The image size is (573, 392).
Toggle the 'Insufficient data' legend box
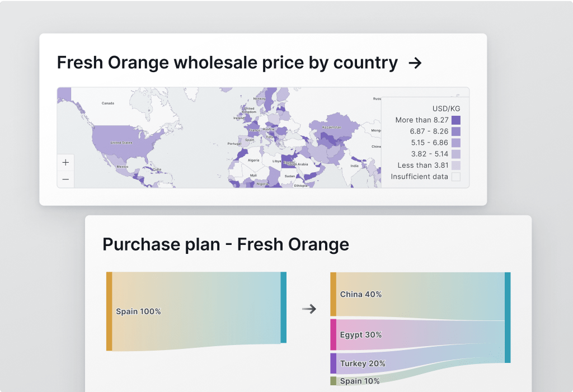455,177
